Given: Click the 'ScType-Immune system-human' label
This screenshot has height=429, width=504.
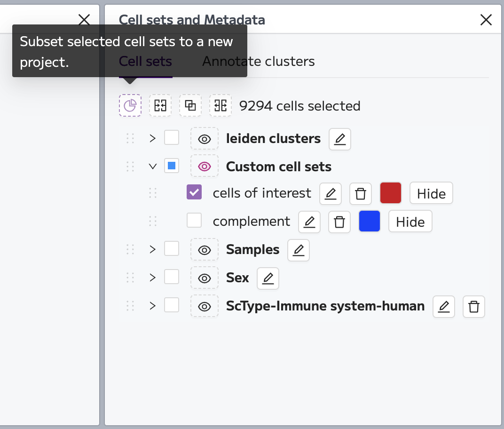Looking at the screenshot, I should [x=325, y=306].
